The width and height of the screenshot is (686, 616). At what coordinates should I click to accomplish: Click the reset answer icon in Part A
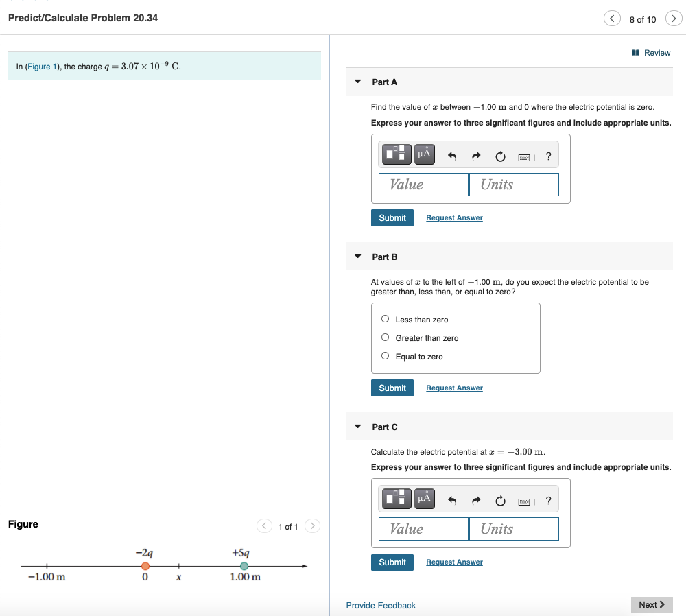coord(500,154)
